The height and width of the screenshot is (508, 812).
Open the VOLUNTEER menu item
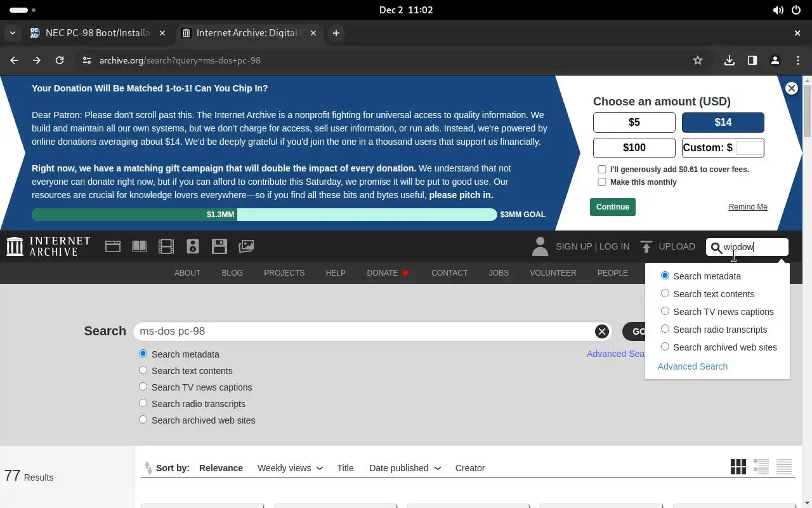coord(553,273)
